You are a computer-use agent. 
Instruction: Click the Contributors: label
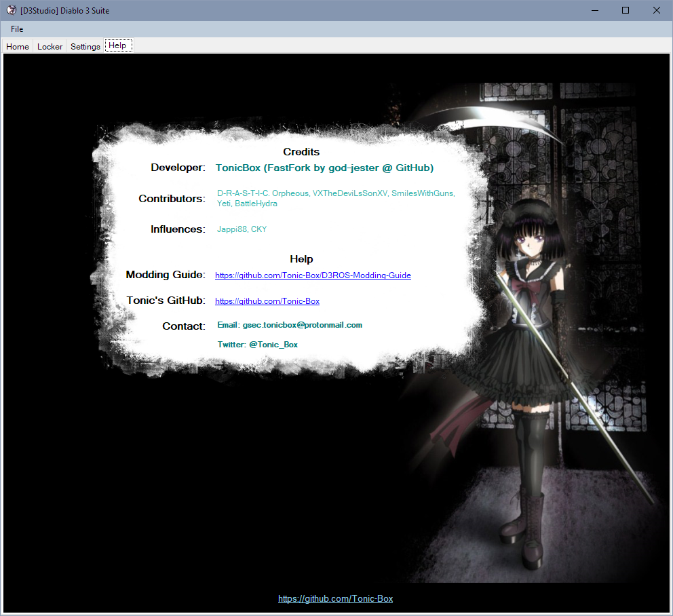[172, 199]
